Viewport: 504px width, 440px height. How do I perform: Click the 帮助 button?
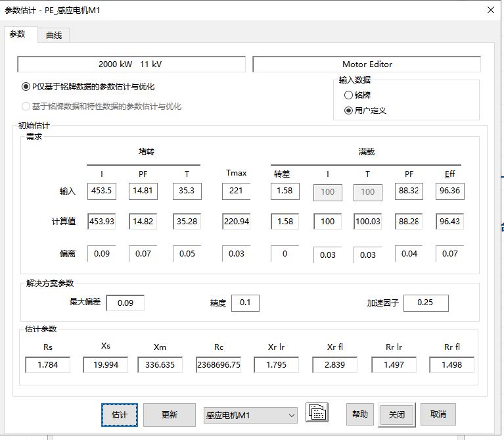click(x=360, y=414)
